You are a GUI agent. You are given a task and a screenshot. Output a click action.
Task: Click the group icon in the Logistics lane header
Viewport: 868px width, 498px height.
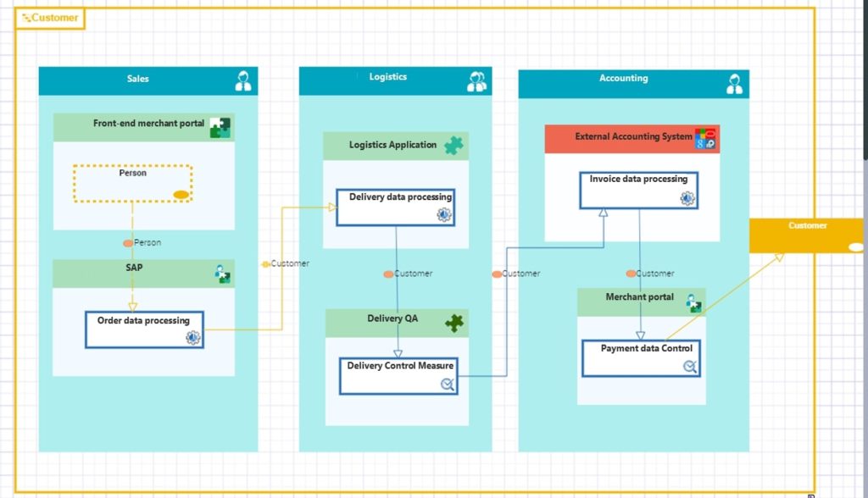(476, 82)
